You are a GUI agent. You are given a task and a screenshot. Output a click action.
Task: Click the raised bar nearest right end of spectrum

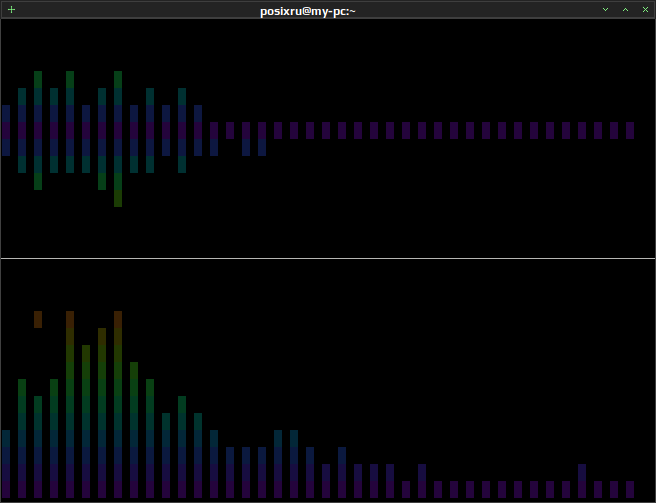[582, 481]
